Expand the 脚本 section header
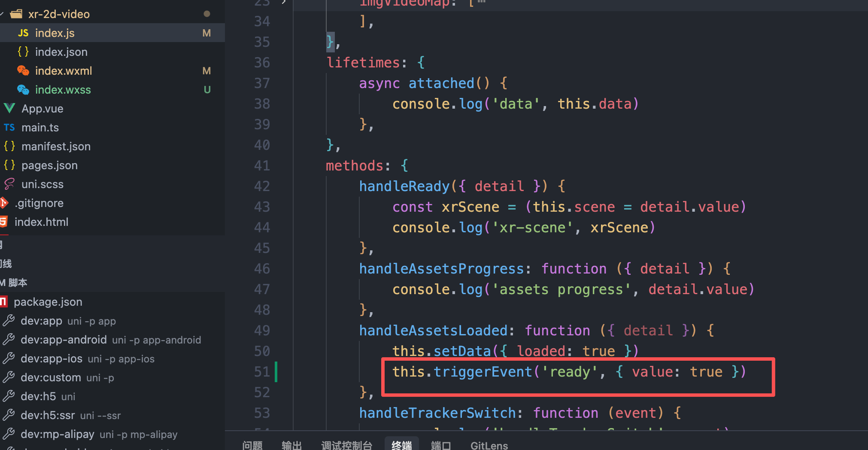Image resolution: width=868 pixels, height=450 pixels. click(x=112, y=283)
